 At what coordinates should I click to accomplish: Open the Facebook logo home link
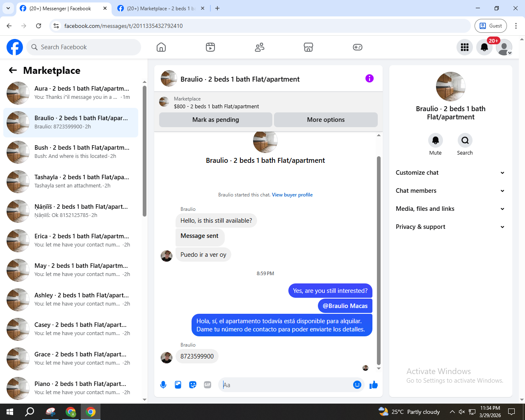15,47
